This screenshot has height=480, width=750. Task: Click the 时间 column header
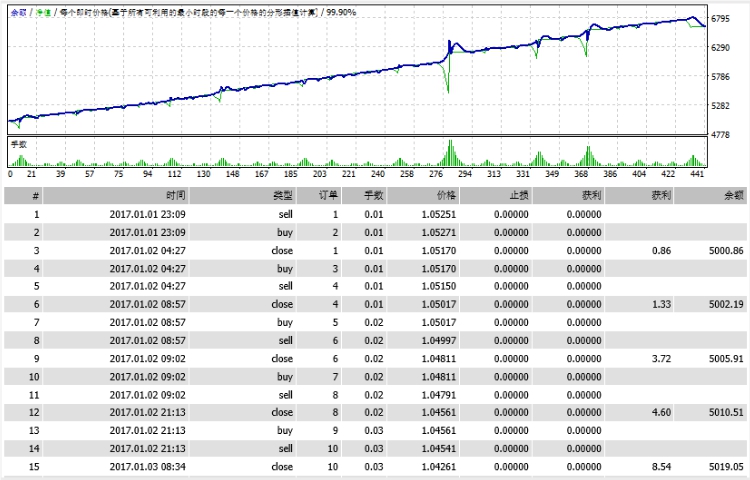116,195
